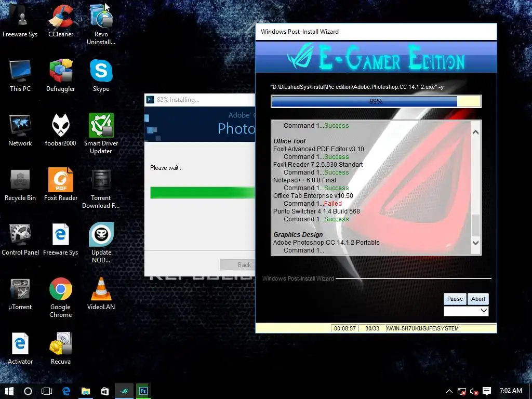Click the Office Tool category heading
The width and height of the screenshot is (532, 399).
(x=289, y=141)
